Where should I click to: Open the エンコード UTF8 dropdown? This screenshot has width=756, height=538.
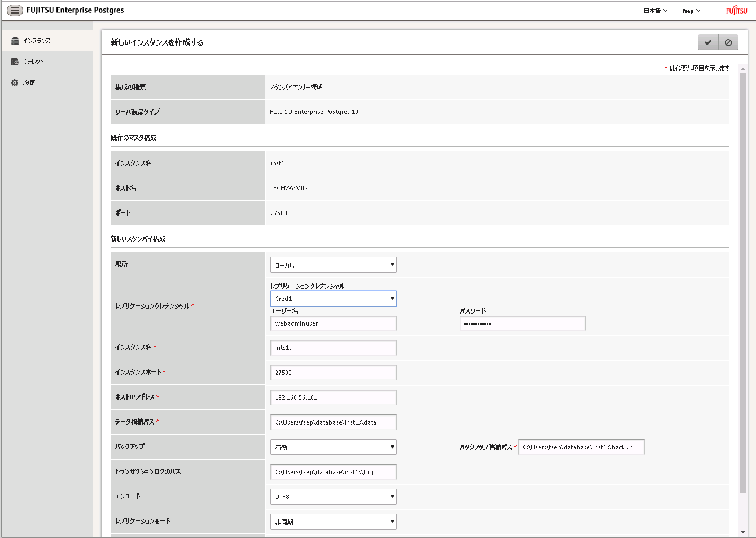pos(334,497)
